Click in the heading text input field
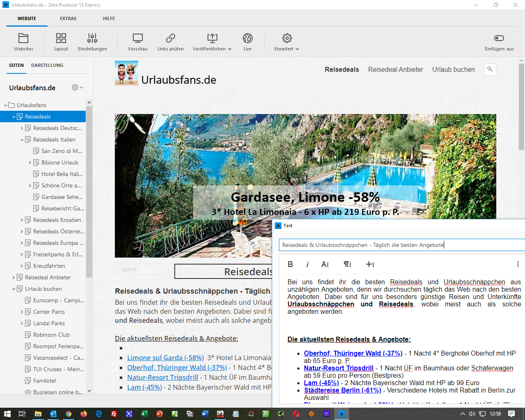Image resolution: width=525 pixels, height=420 pixels. pyautogui.click(x=402, y=245)
